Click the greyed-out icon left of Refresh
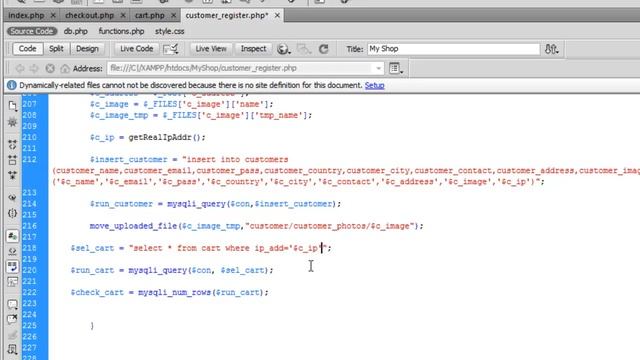This screenshot has width=640, height=360. pyautogui.click(x=304, y=49)
